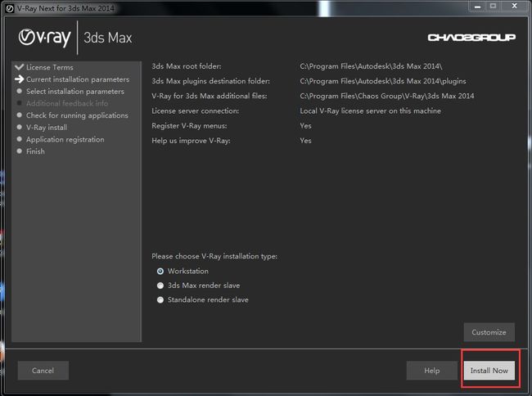Maximize the V-Ray installer window
This screenshot has width=532, height=396.
(x=493, y=6)
